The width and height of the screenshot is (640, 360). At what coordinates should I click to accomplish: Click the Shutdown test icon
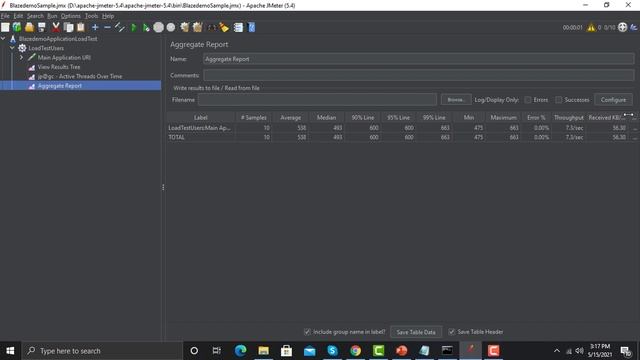pyautogui.click(x=171, y=27)
